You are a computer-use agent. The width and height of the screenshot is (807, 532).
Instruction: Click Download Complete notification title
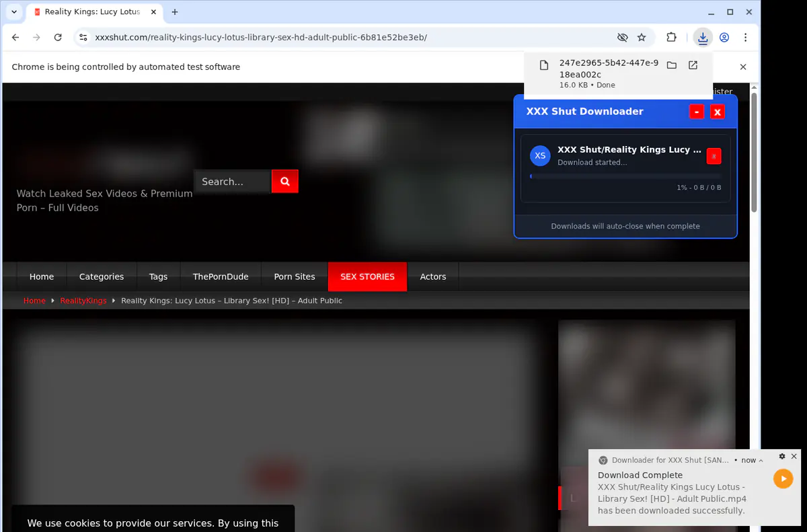[640, 475]
